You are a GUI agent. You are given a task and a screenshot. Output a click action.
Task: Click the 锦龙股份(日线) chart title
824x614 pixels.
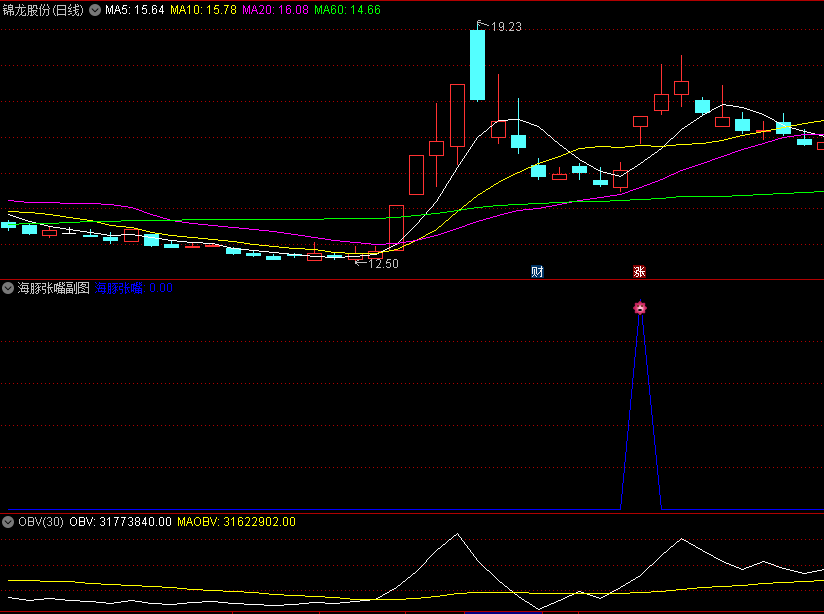(43, 10)
